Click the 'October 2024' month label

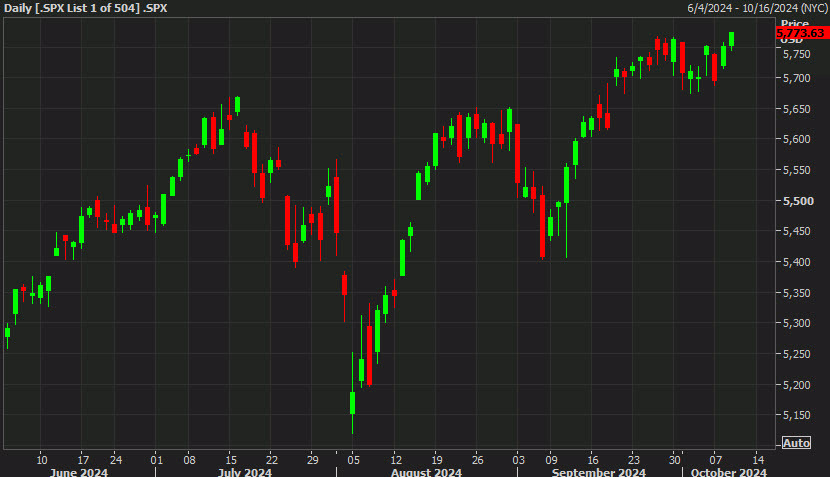coord(728,472)
